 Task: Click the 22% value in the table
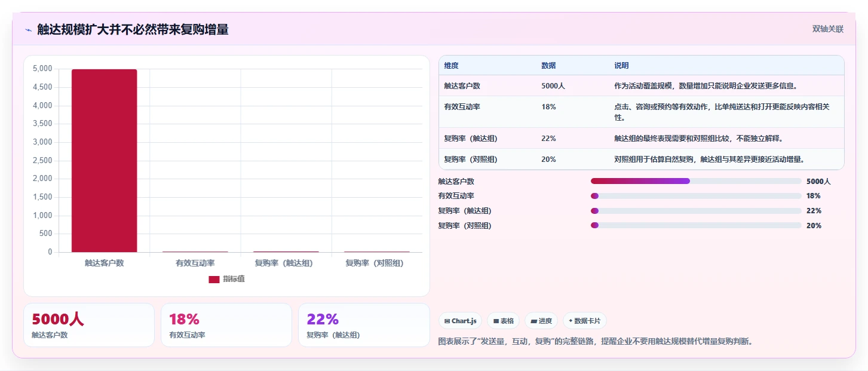(x=548, y=139)
